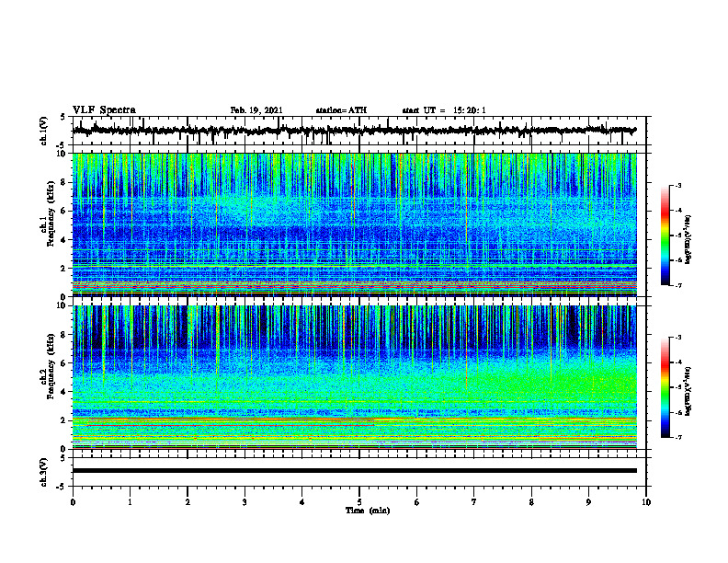The height and width of the screenshot is (563, 728).
Task: Click the ch.2 'Frequency (kHz)' axis label
Action: coord(51,365)
